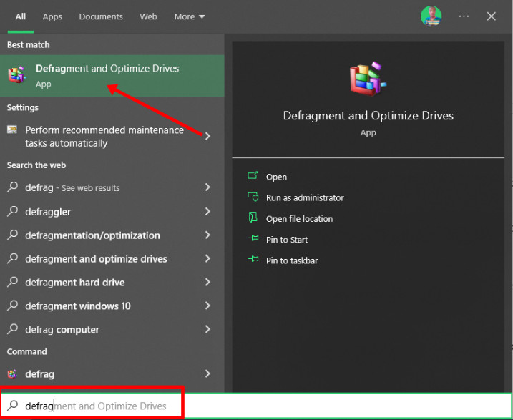Image resolution: width=513 pixels, height=420 pixels.
Task: Click maintenance tasks settings icon
Action: (x=12, y=130)
